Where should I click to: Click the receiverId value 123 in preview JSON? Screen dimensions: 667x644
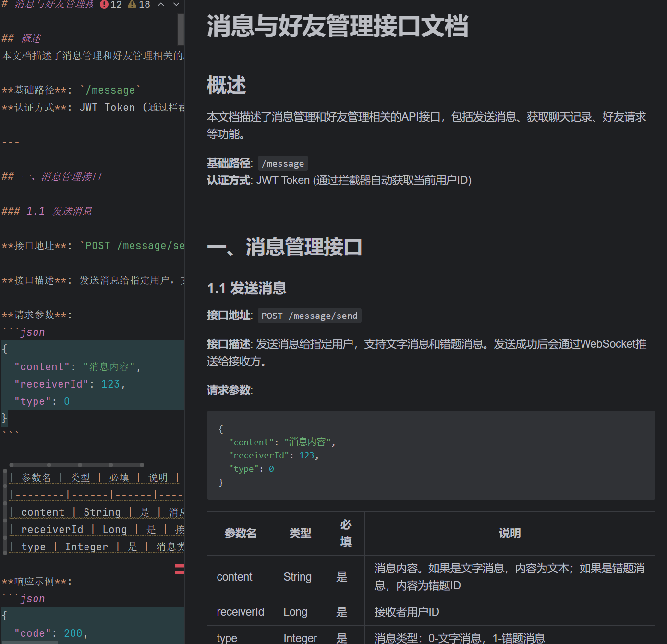pyautogui.click(x=306, y=455)
